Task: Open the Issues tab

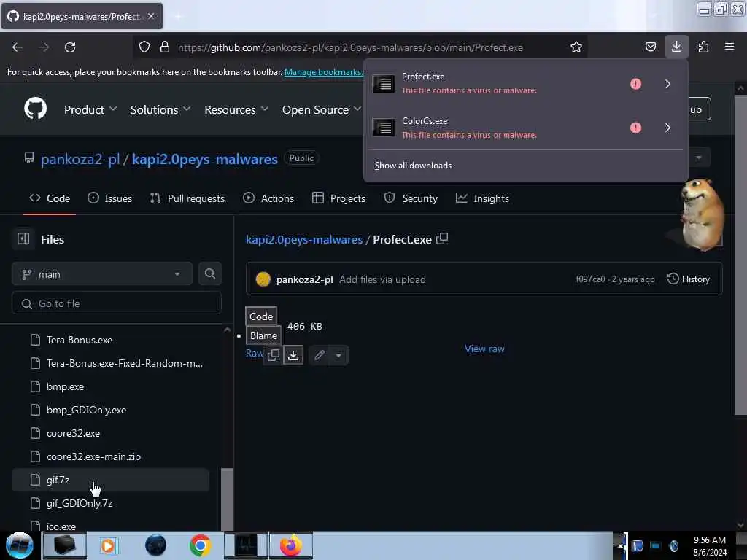Action: tap(109, 198)
